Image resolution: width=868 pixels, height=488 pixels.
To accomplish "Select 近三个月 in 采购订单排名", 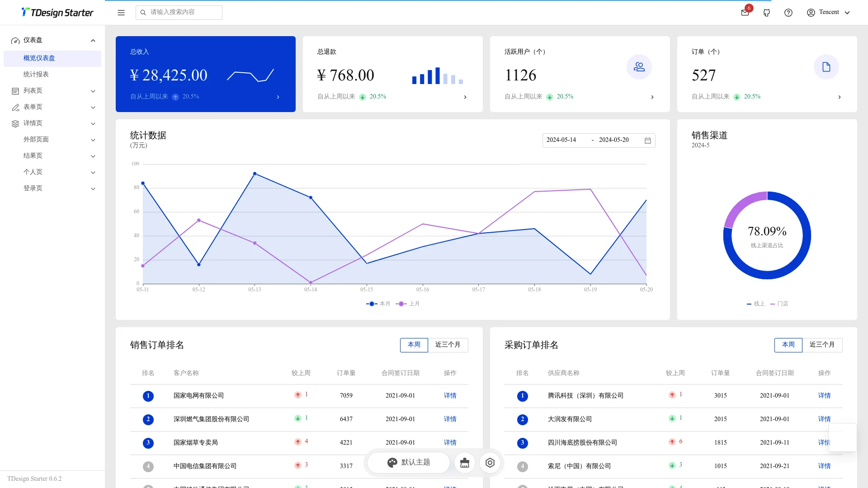I will (x=822, y=345).
